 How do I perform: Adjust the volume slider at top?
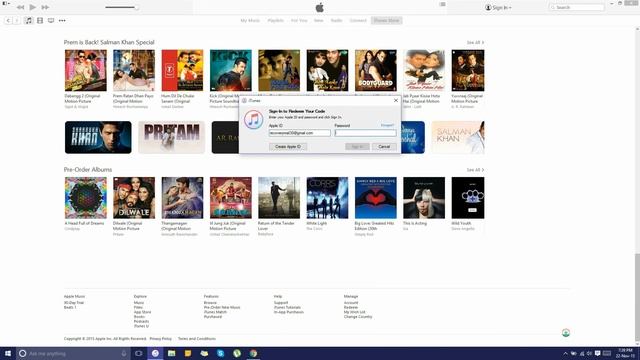point(122,7)
